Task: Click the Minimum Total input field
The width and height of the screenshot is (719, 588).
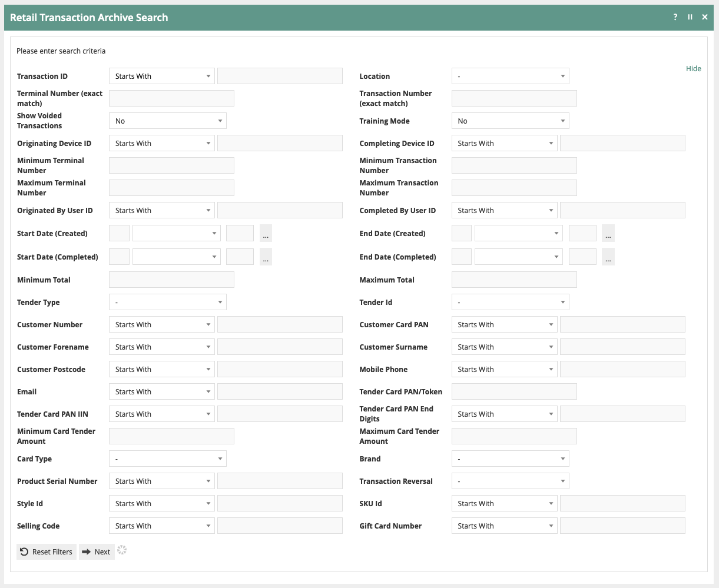Action: click(x=171, y=280)
